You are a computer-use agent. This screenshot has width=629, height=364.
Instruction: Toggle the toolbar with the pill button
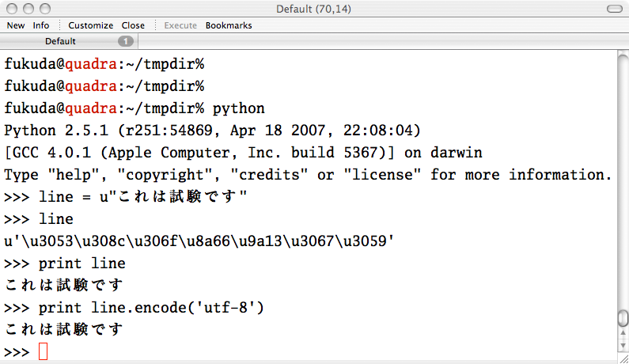pos(614,9)
